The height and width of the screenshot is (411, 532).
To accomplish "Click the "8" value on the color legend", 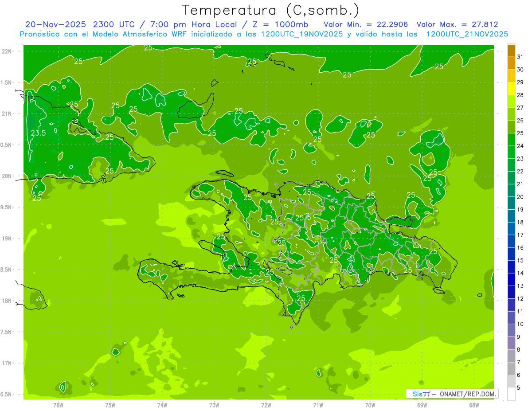I will (x=518, y=350).
